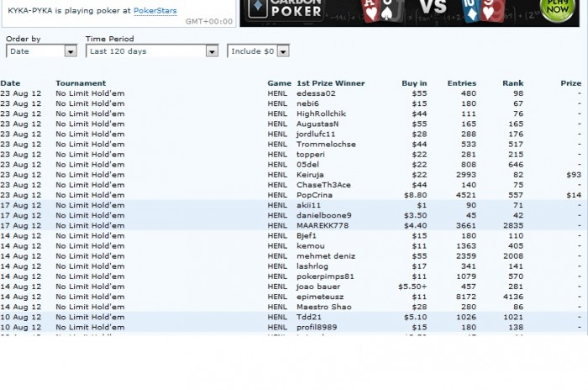Select winner name ChaseTh3Ace

pos(323,185)
